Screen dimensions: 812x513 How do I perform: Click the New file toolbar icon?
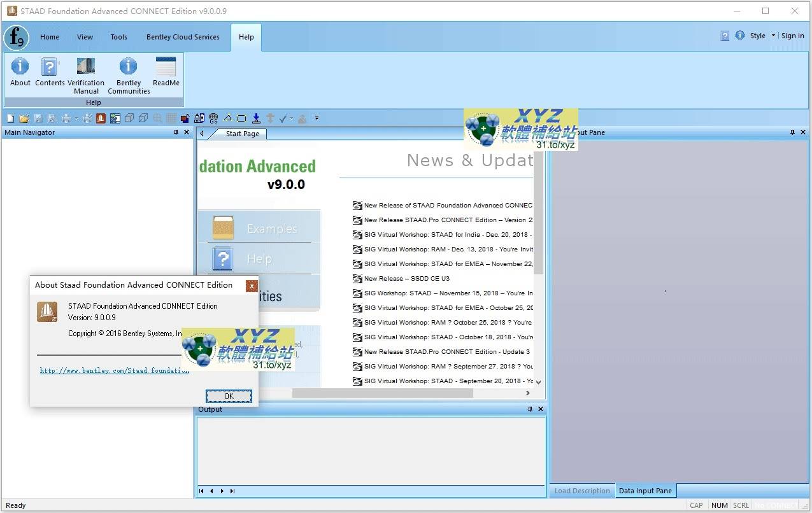click(10, 118)
